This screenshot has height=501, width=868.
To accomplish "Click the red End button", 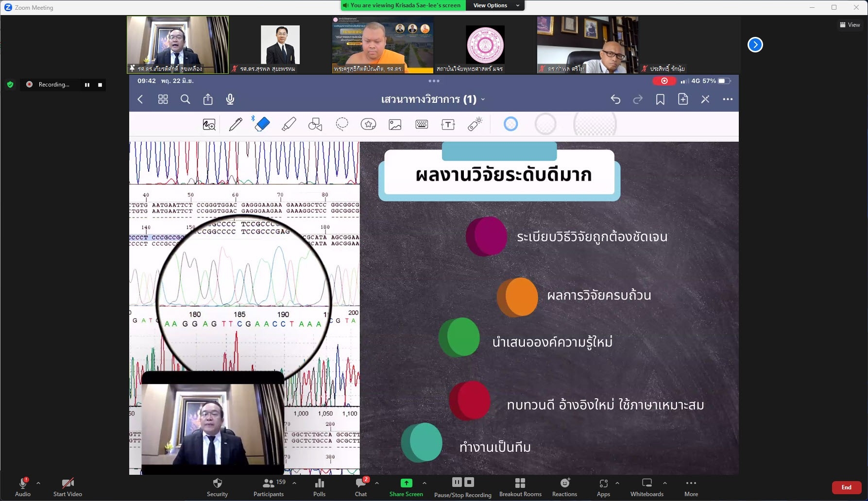I will [847, 487].
